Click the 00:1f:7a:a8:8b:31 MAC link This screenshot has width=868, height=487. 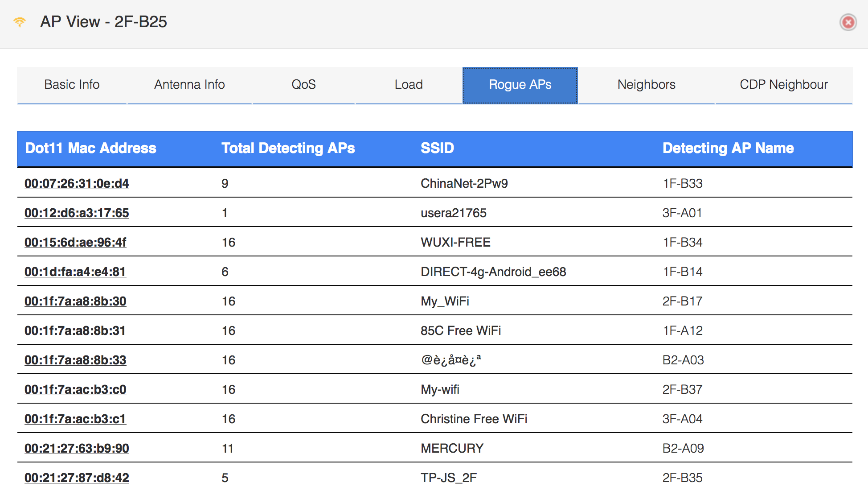[x=75, y=330]
